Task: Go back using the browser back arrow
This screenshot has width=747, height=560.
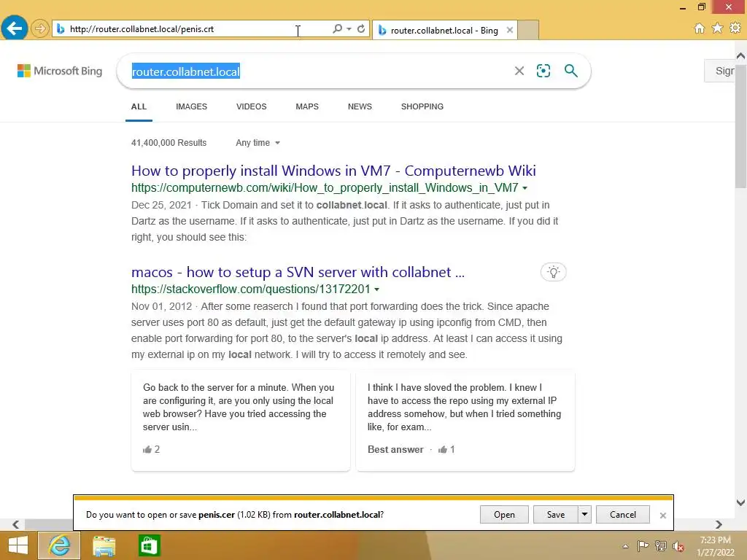Action: click(15, 28)
